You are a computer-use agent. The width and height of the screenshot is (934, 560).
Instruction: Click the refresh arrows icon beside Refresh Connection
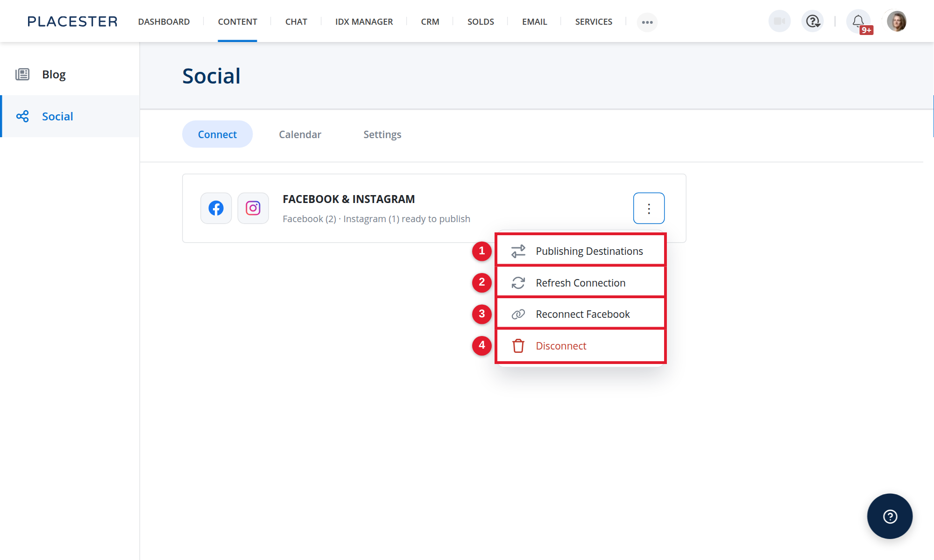click(x=518, y=283)
